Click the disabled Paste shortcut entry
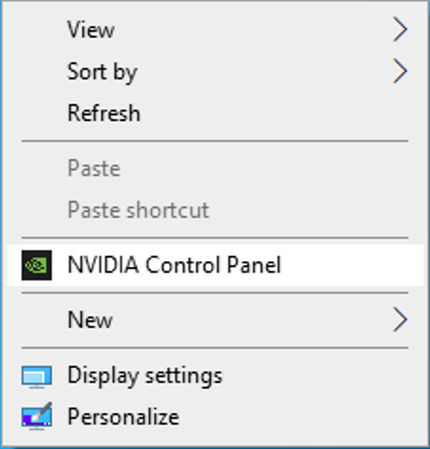Image resolution: width=430 pixels, height=449 pixels. pyautogui.click(x=138, y=210)
